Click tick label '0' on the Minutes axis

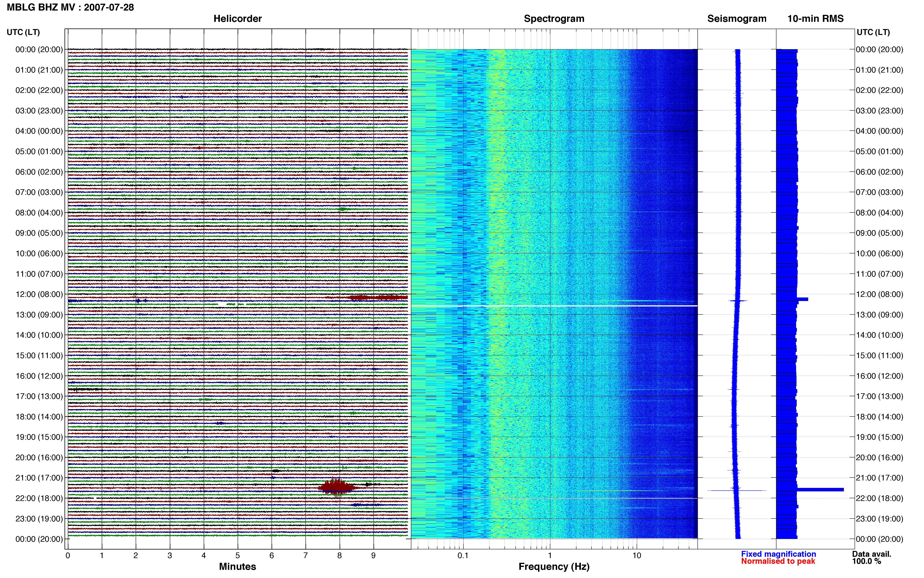[68, 556]
